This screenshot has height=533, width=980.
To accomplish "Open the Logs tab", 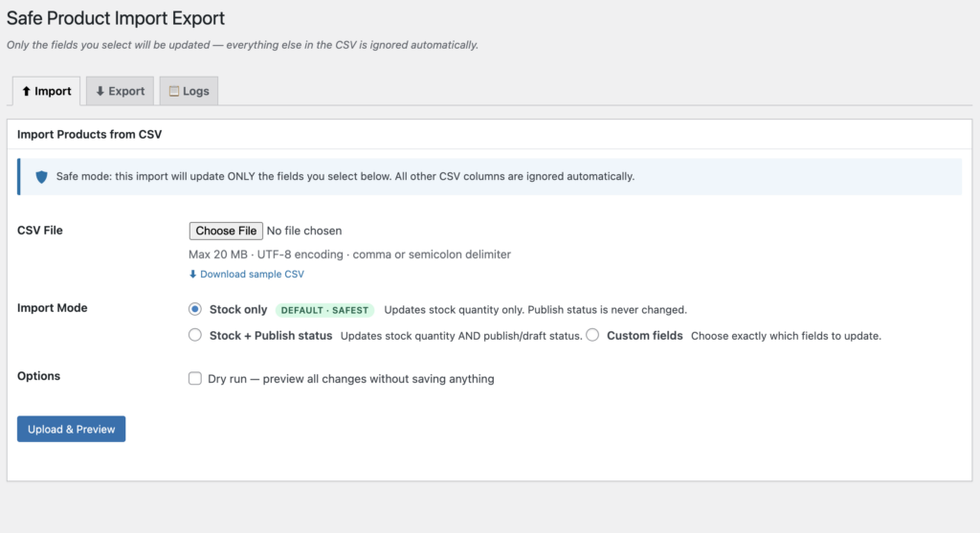I will (x=189, y=92).
